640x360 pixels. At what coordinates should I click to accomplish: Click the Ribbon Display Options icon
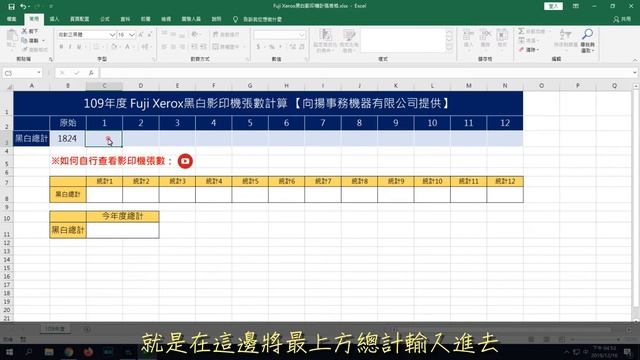tap(576, 6)
